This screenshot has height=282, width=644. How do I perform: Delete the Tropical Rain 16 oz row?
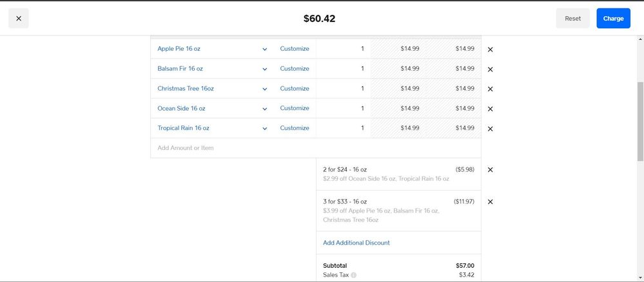click(490, 129)
